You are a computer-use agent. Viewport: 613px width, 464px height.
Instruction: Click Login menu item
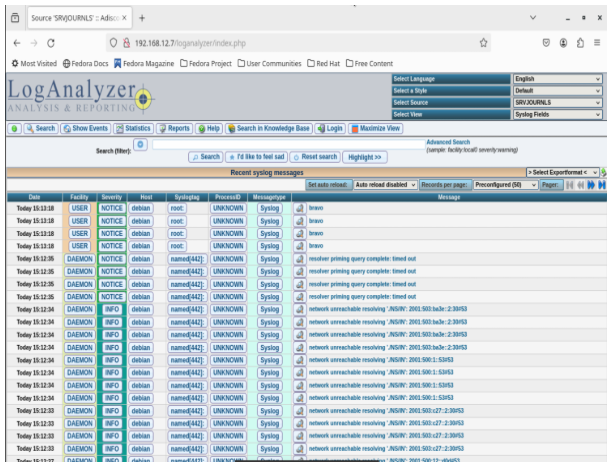330,128
